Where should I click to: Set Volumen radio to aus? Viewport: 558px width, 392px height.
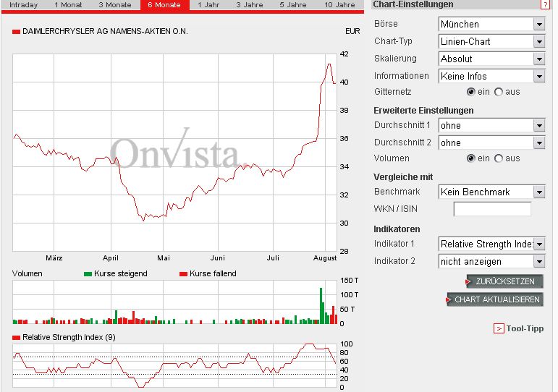point(499,158)
